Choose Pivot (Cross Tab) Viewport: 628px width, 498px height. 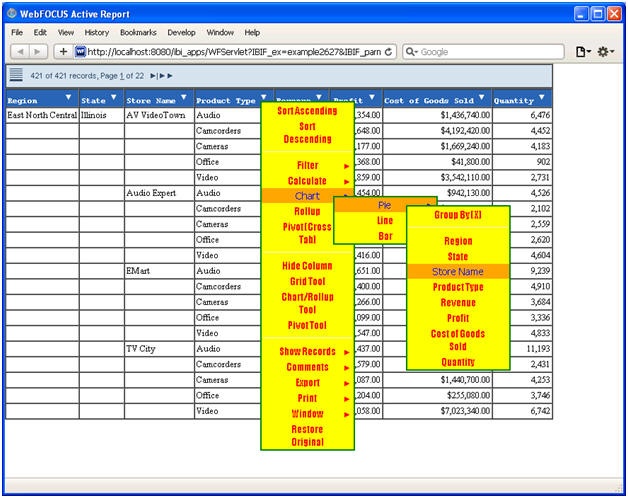coord(308,233)
